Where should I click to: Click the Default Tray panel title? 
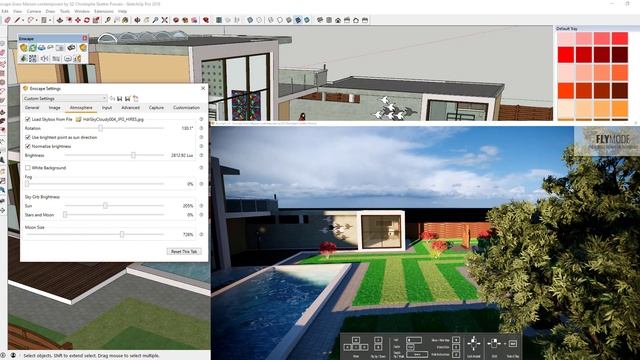tap(567, 29)
